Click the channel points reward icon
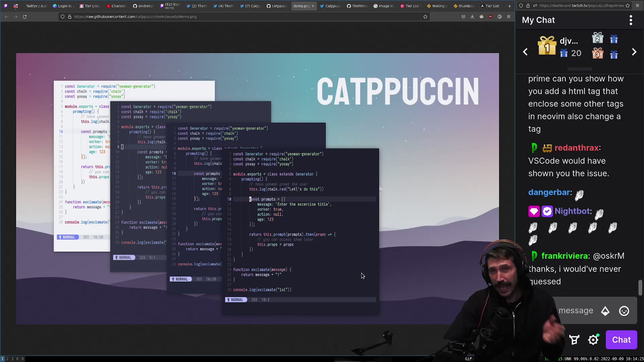 coord(574,340)
